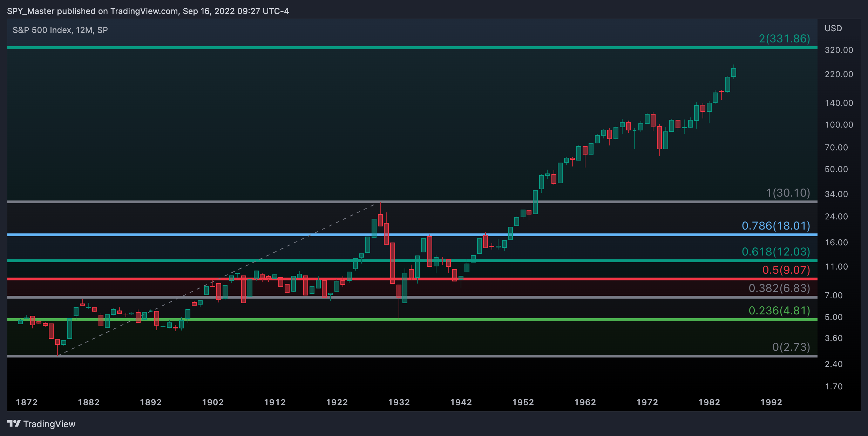Click the 220.00 price axis value
Viewport: 868px width, 436px height.
pos(839,74)
